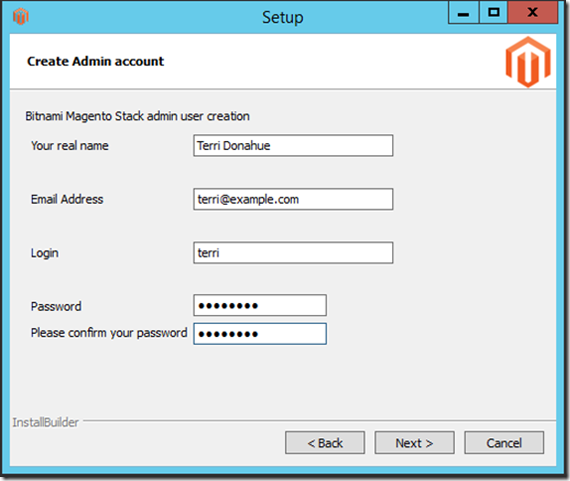Cancel the installation
570x481 pixels.
coord(504,442)
